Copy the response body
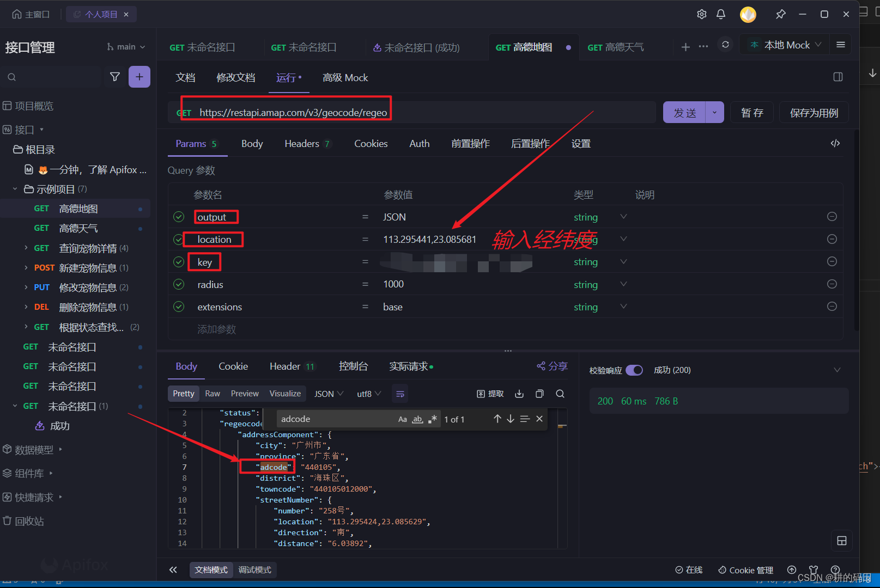The image size is (880, 588). (539, 394)
